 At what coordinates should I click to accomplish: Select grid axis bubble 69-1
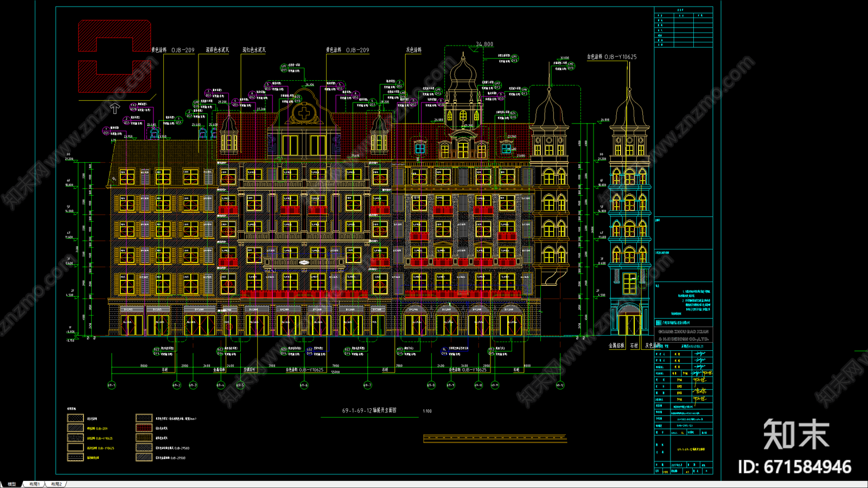pyautogui.click(x=112, y=385)
